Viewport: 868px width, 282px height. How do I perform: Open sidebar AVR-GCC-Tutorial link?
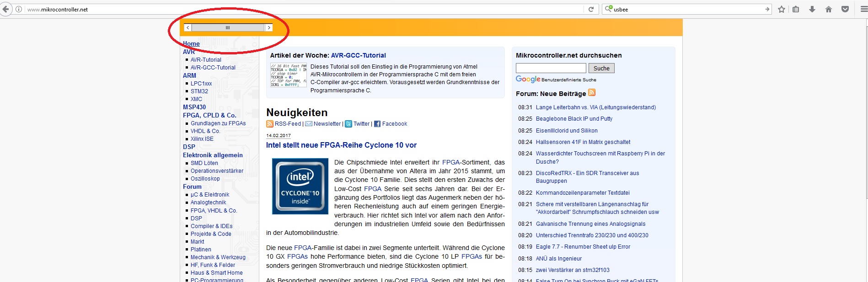(x=213, y=68)
